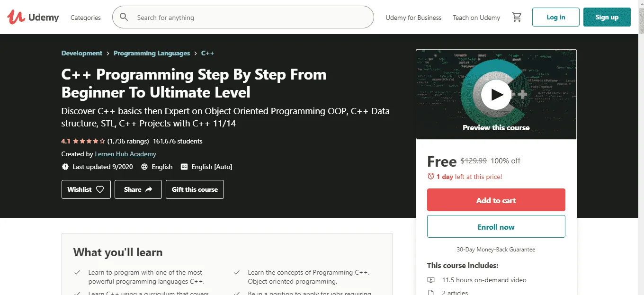Open Udemy for Business

[x=413, y=18]
